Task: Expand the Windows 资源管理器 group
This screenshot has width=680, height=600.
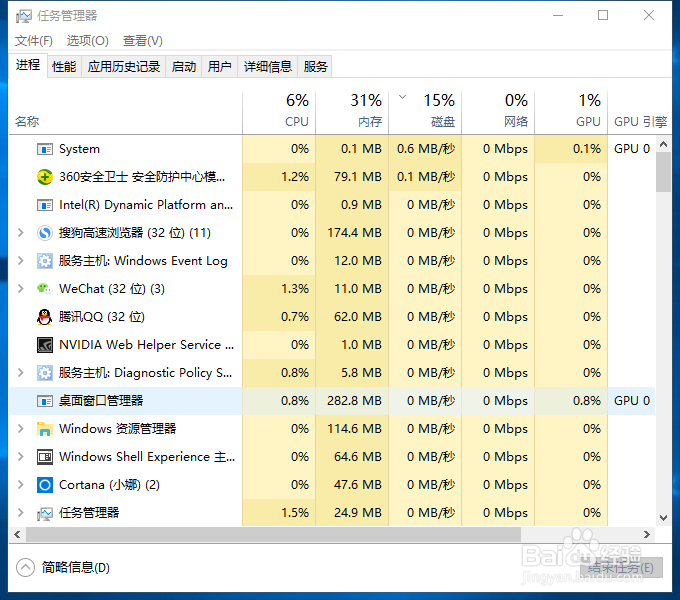Action: (x=20, y=429)
